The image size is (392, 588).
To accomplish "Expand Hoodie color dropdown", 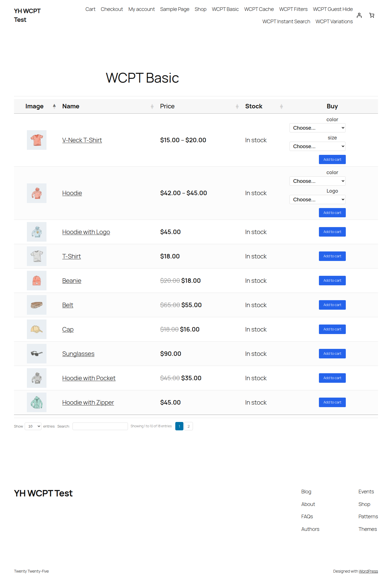I will [318, 181].
